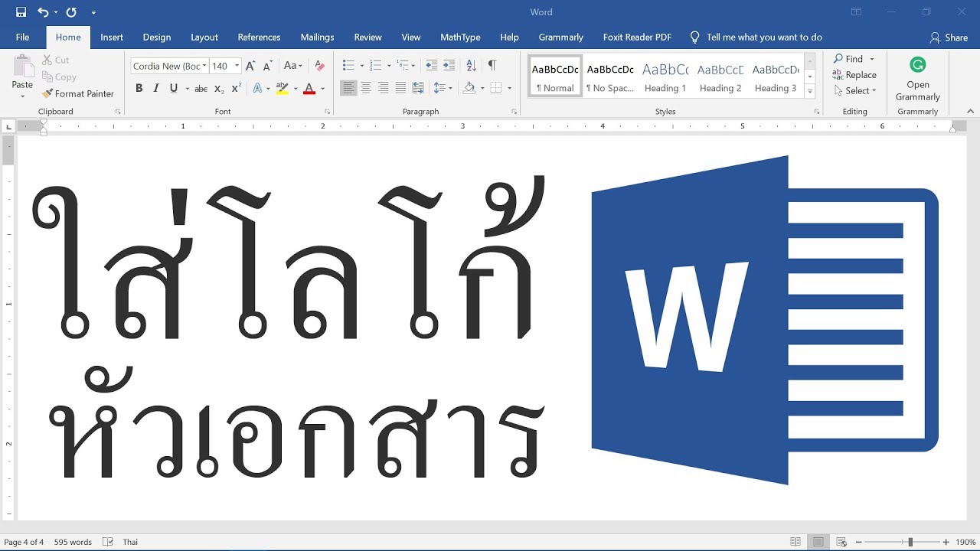Screen dimensions: 980x551
Task: Apply the No Spacing style
Action: coord(610,77)
